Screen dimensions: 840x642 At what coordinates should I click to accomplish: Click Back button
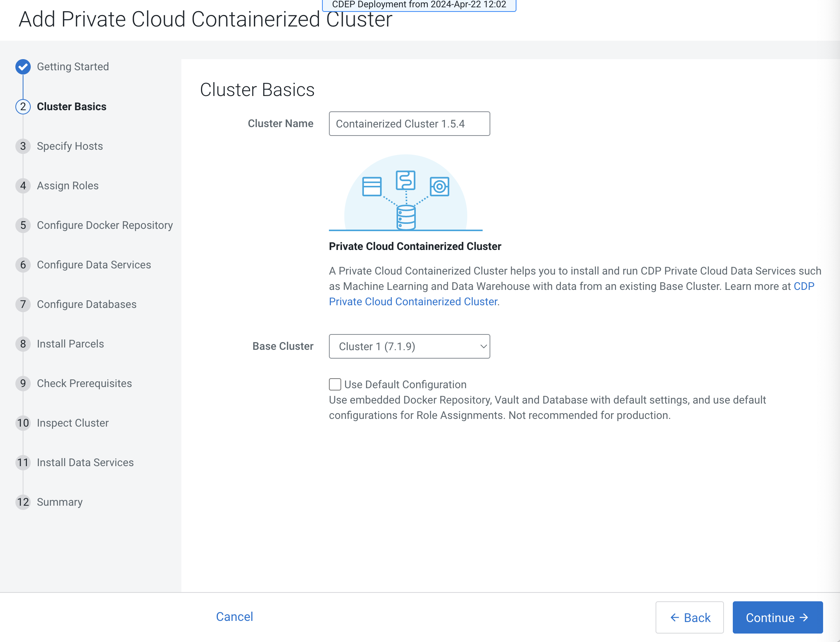pyautogui.click(x=690, y=617)
